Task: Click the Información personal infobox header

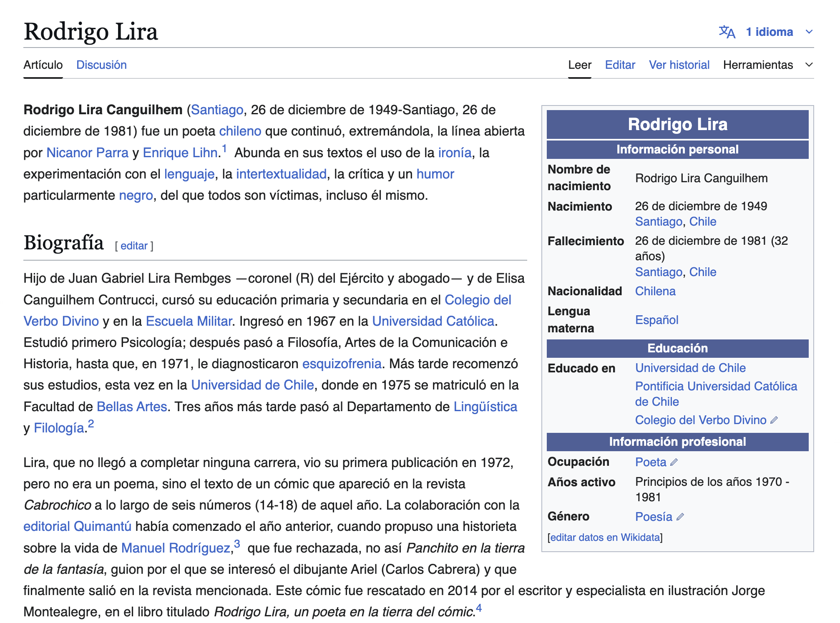Action: click(x=677, y=150)
